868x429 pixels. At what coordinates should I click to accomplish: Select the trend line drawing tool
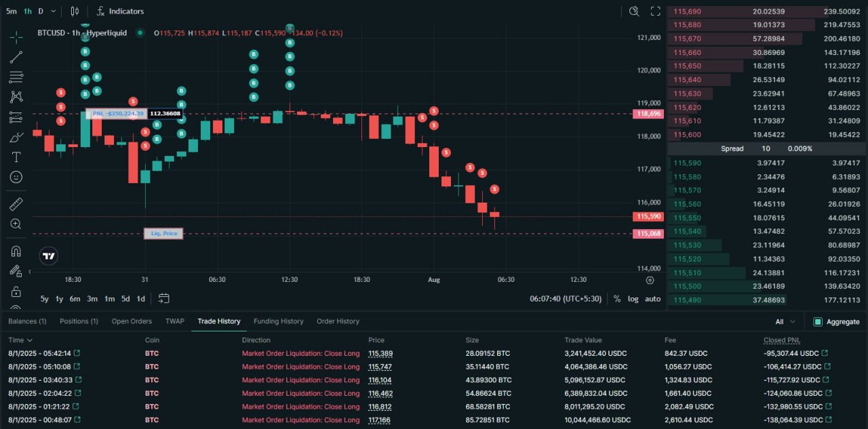(16, 57)
